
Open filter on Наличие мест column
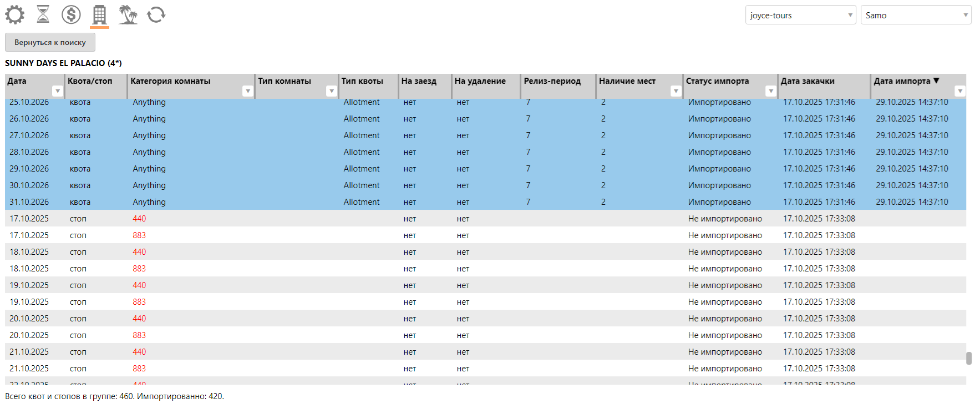pos(676,91)
